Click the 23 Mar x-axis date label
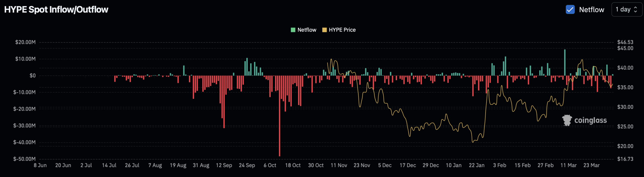Viewport: 644px width, 177px height. (591, 165)
